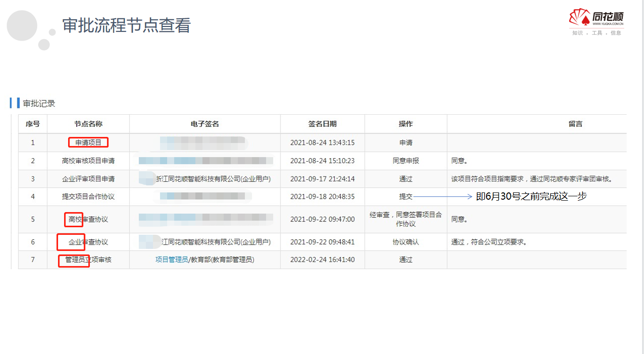The image size is (644, 354).
Task: Click the large grey circle beside the title
Action: tap(22, 26)
